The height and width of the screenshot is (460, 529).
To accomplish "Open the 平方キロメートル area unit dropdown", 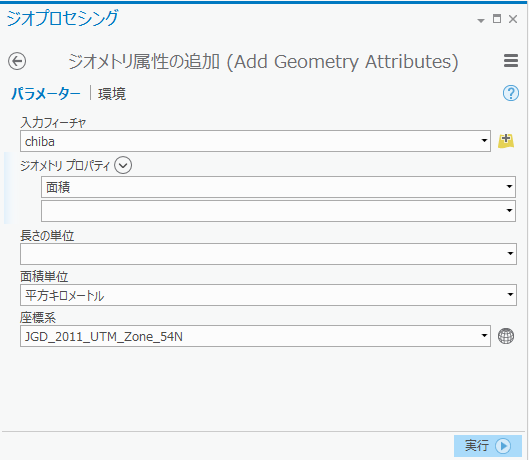I will [510, 295].
